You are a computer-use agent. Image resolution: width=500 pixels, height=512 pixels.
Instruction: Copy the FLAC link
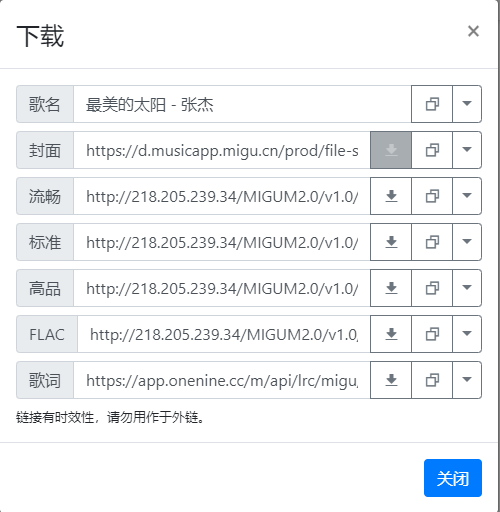pos(432,334)
